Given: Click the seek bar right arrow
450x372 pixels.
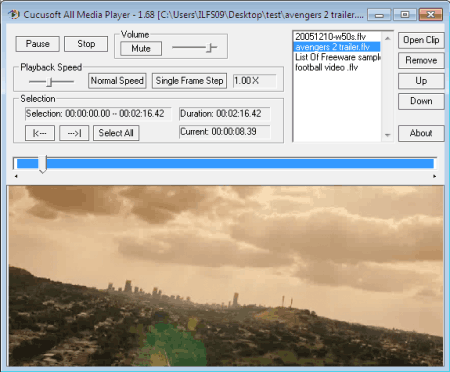Looking at the screenshot, I should [434, 176].
